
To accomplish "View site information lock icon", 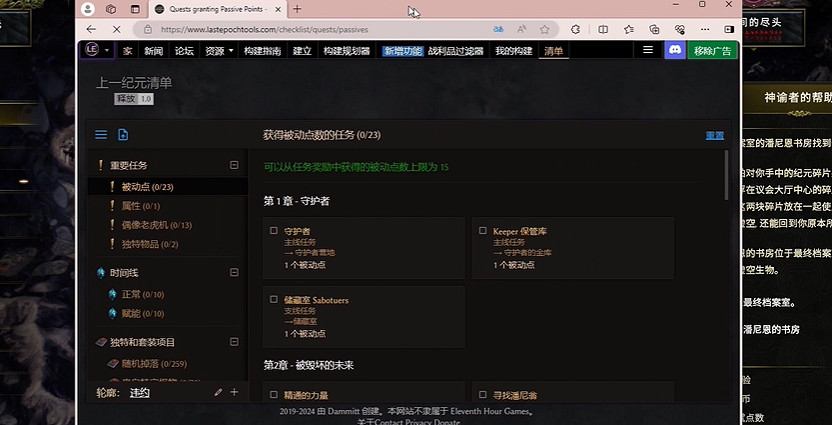I will 148,30.
